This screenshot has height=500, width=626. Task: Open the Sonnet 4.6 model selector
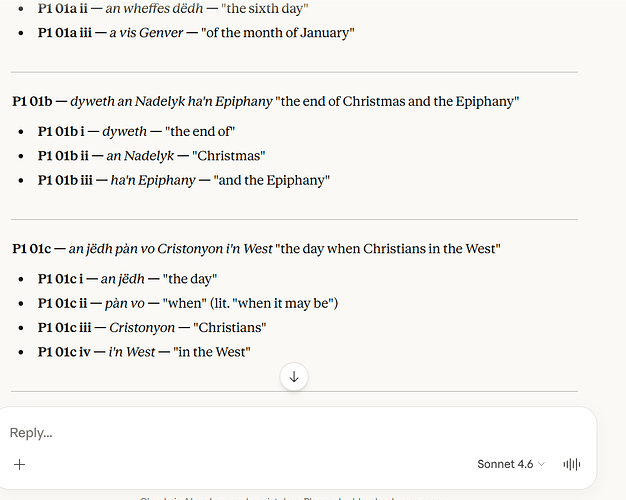coord(511,464)
